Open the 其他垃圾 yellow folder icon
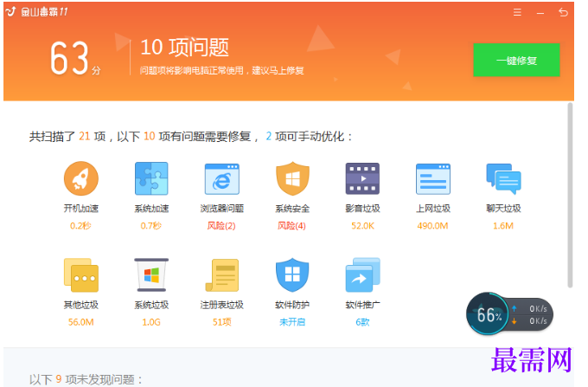Image resolution: width=588 pixels, height=387 pixels. (81, 275)
